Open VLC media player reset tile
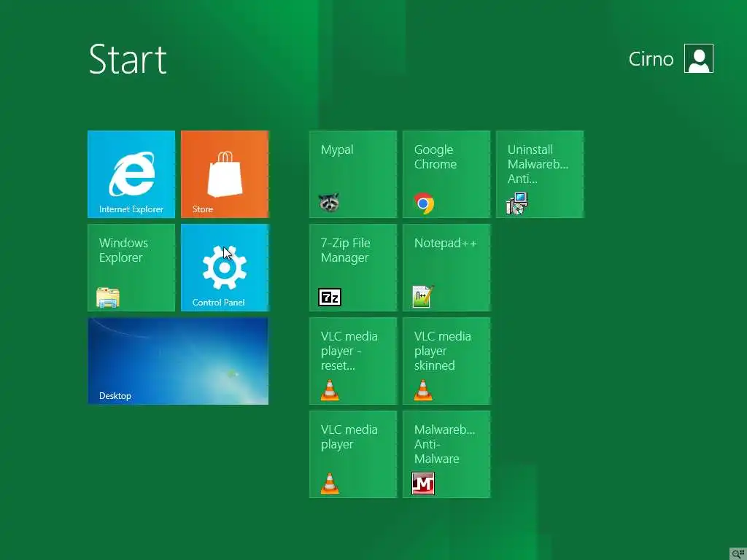This screenshot has height=560, width=747. [352, 360]
